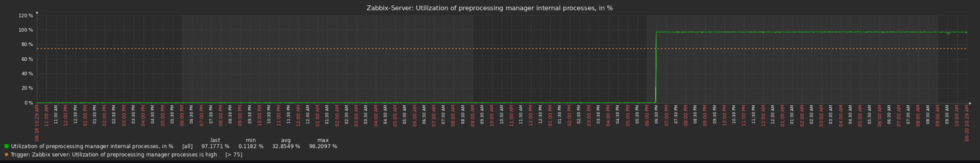The width and height of the screenshot is (980, 163).
Task: Select the 100 % Y-axis label
Action: pyautogui.click(x=25, y=30)
